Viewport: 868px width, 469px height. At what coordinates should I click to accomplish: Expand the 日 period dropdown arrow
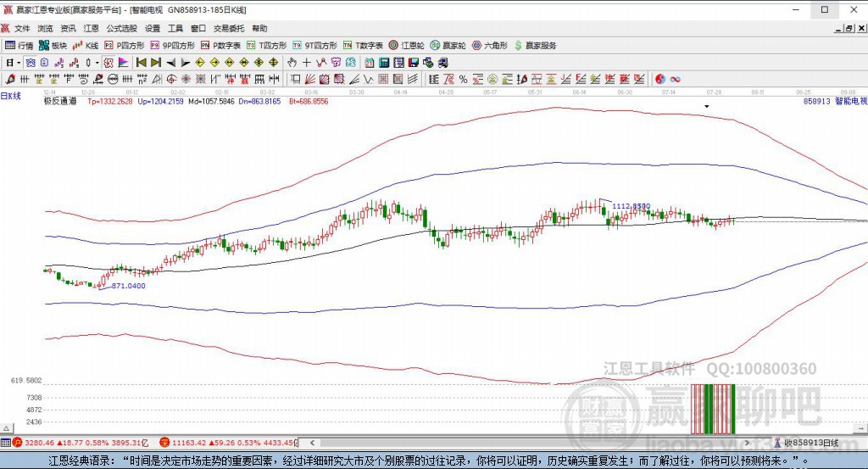coord(19,63)
